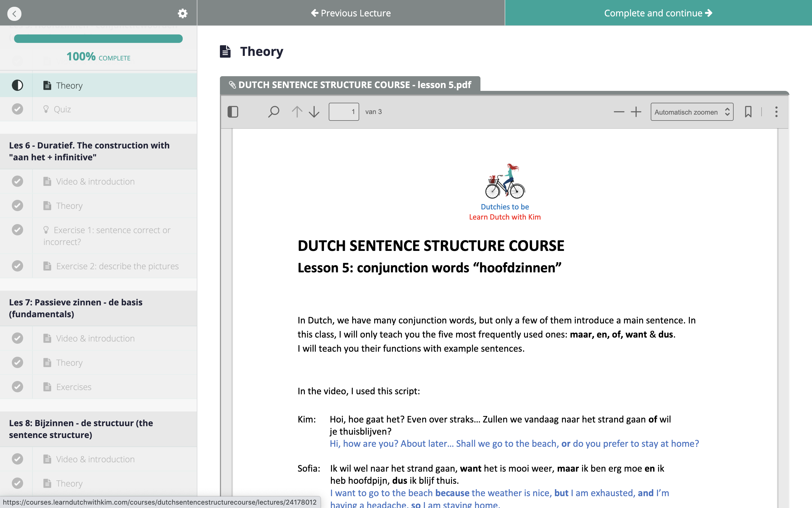Toggle completion check for Exercise 1
This screenshot has width=812, height=508.
coord(17,230)
